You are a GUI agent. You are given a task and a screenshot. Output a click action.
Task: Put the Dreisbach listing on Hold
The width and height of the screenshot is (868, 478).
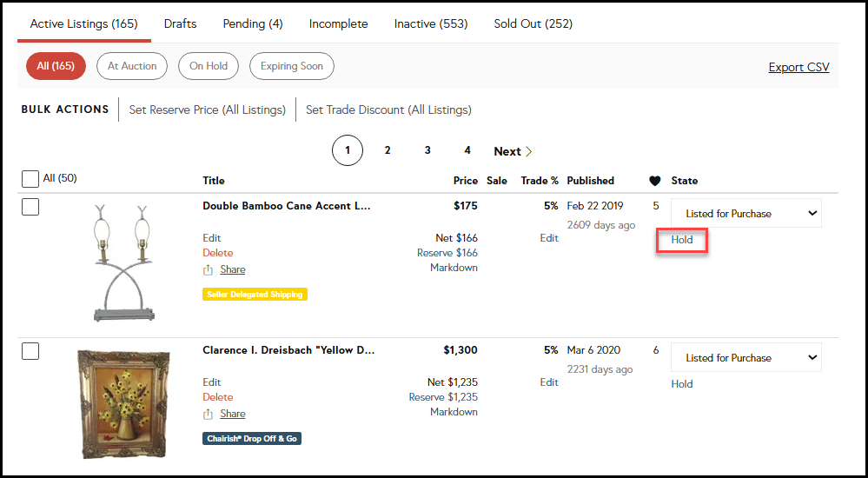tap(682, 384)
